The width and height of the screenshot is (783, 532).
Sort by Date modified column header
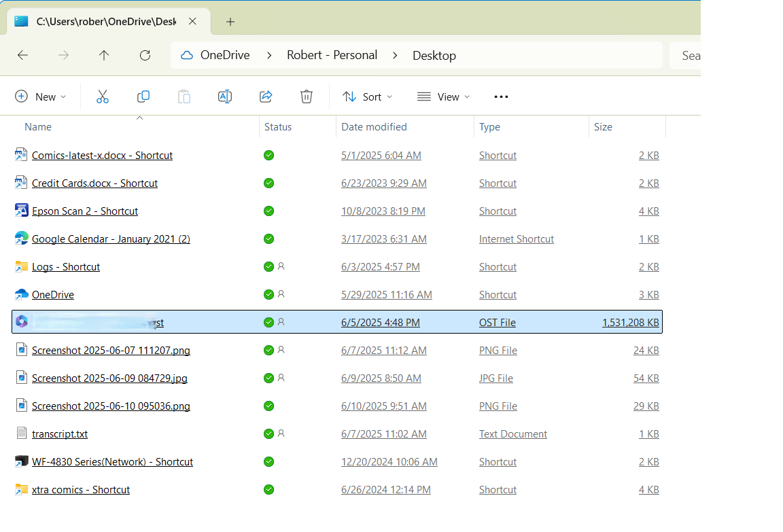tap(374, 127)
